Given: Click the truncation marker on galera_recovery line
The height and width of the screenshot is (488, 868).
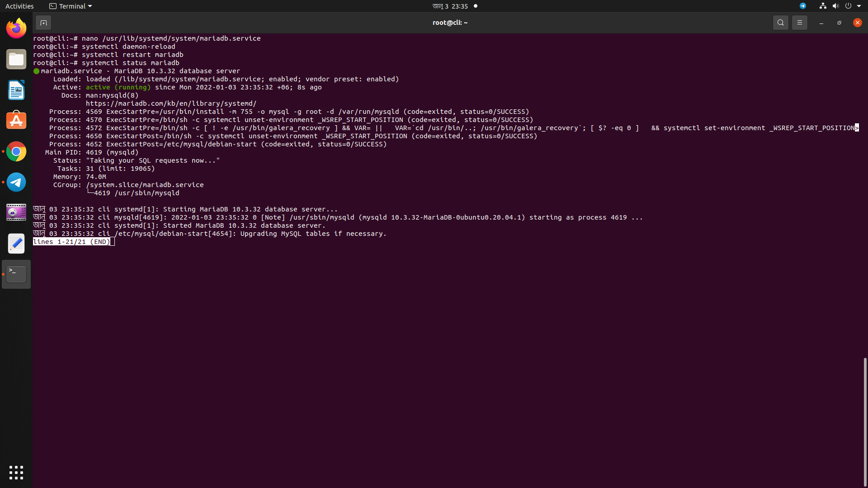Looking at the screenshot, I should pos(857,128).
